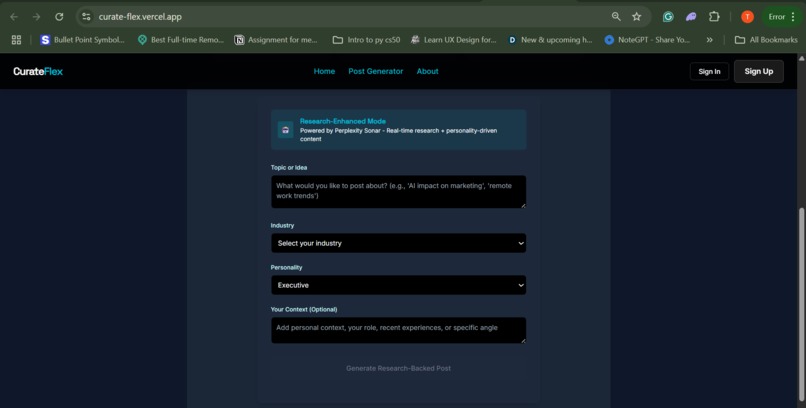
Task: Open site information icon in address bar
Action: pos(86,17)
